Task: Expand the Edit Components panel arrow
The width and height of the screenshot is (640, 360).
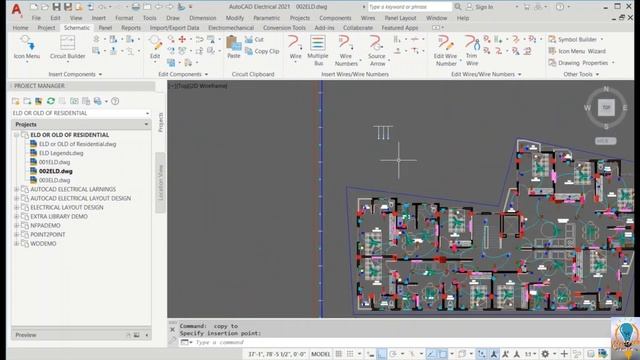Action: (x=206, y=75)
